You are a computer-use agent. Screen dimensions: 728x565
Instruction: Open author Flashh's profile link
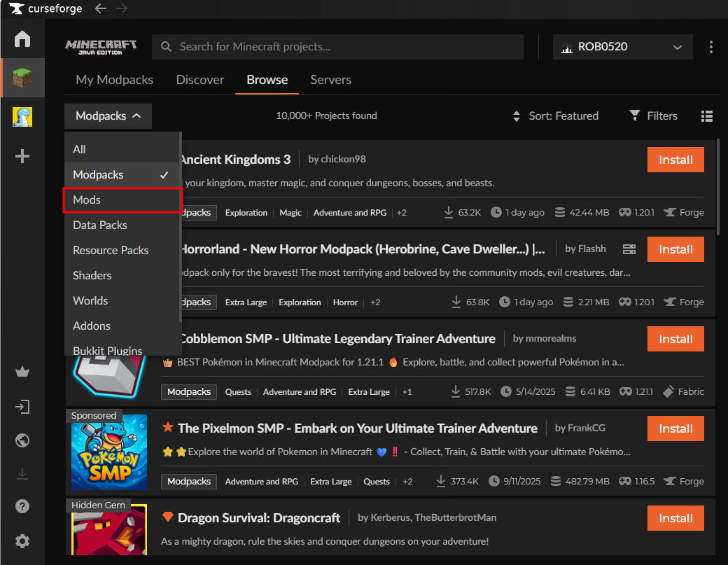(x=591, y=249)
